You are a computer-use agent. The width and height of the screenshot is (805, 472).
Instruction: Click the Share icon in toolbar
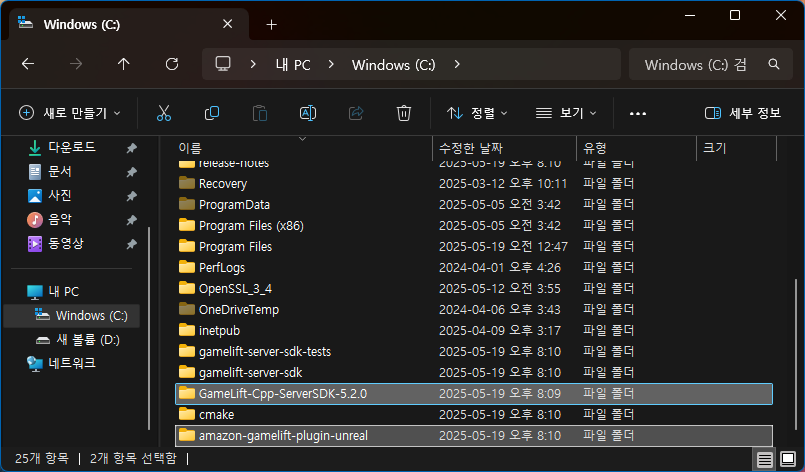tap(356, 113)
